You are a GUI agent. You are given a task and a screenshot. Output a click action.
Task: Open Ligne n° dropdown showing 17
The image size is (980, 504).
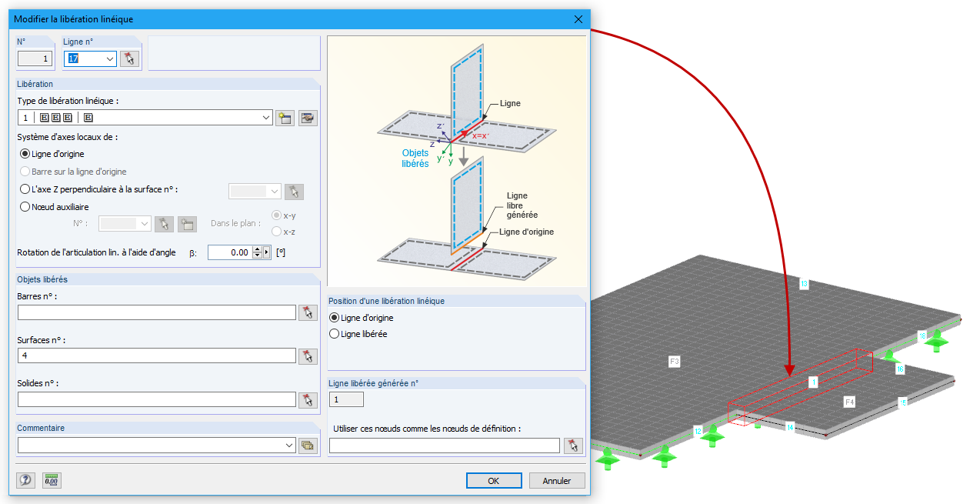click(x=111, y=58)
